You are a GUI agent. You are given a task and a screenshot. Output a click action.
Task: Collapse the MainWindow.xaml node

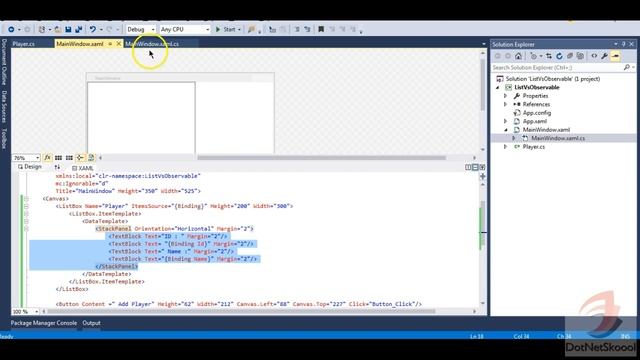505,130
